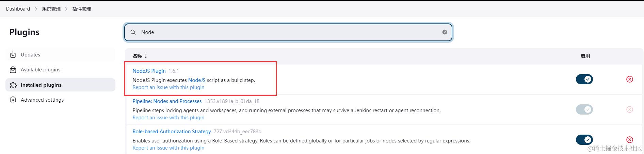
Task: Clear the search field with X icon
Action: [445, 32]
